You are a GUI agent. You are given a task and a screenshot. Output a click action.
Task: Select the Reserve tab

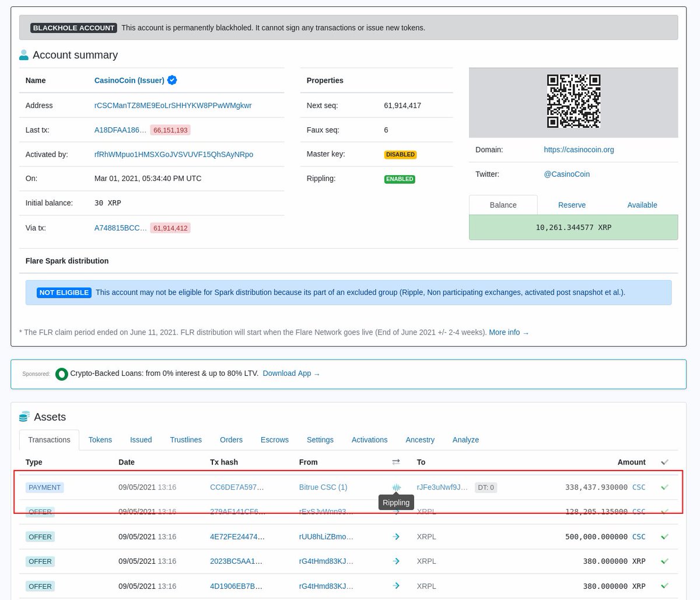click(x=572, y=205)
